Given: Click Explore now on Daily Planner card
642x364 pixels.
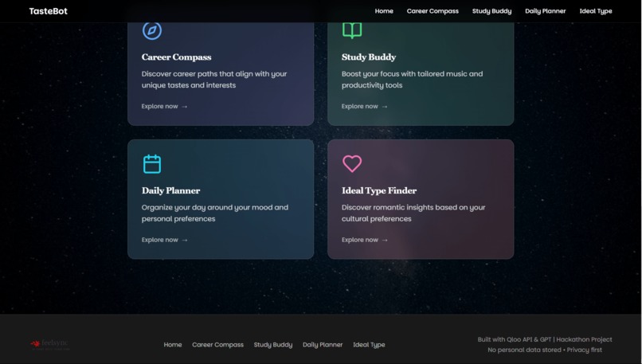Looking at the screenshot, I should coord(164,240).
